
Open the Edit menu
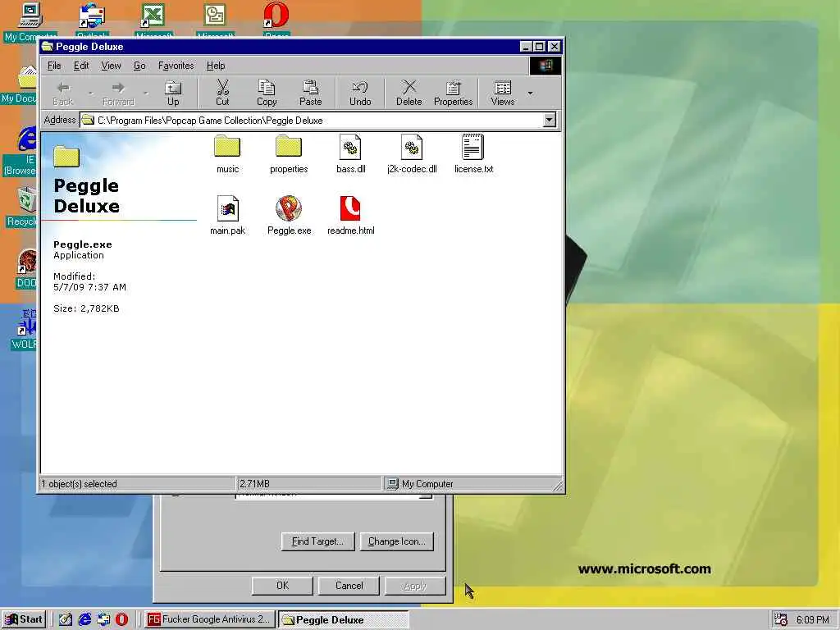(x=81, y=66)
